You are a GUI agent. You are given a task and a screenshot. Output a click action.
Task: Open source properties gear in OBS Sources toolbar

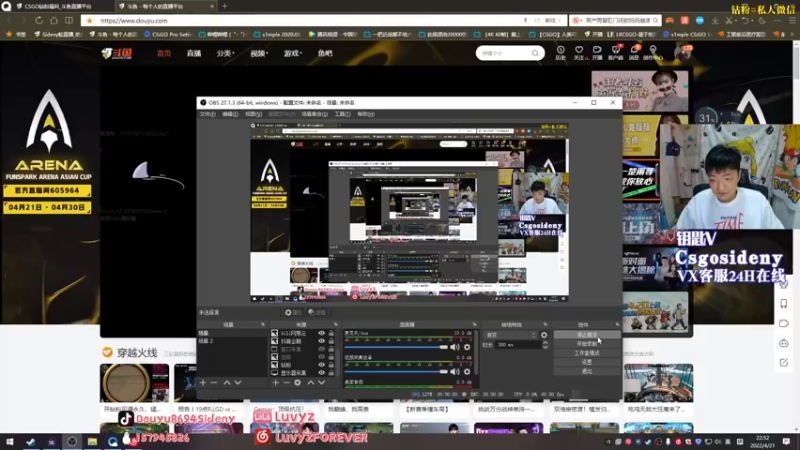pyautogui.click(x=297, y=383)
